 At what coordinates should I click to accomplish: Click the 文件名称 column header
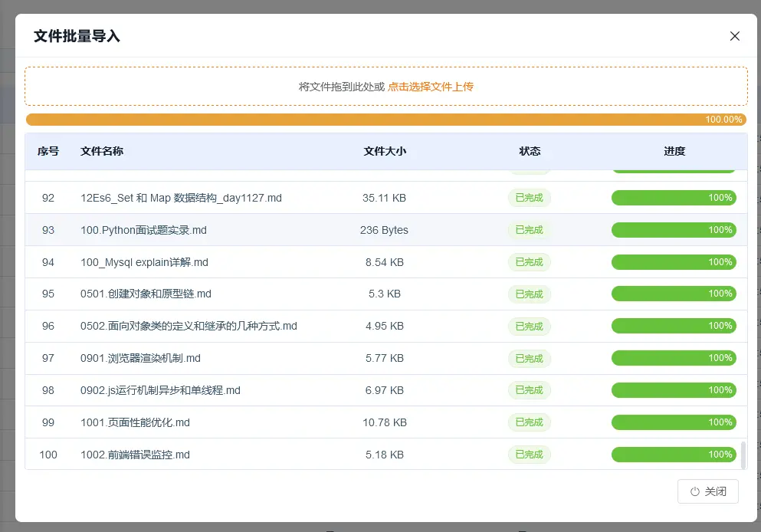pyautogui.click(x=102, y=151)
